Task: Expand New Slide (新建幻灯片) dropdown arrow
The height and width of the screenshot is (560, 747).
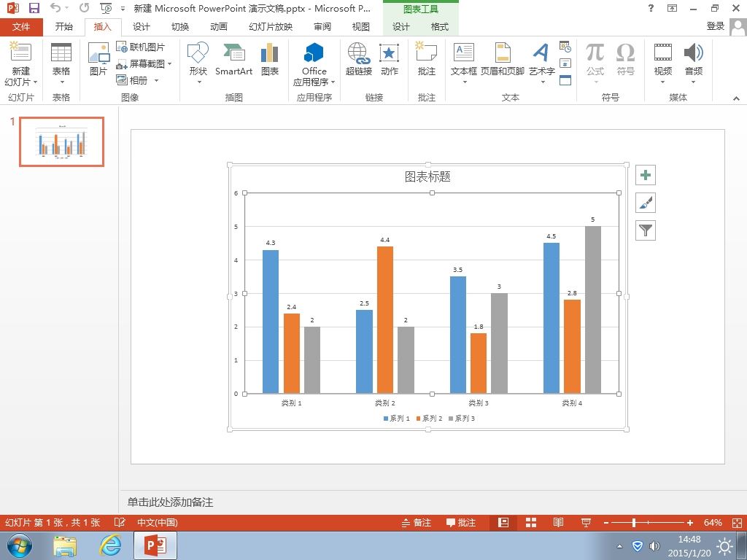Action: tap(35, 82)
